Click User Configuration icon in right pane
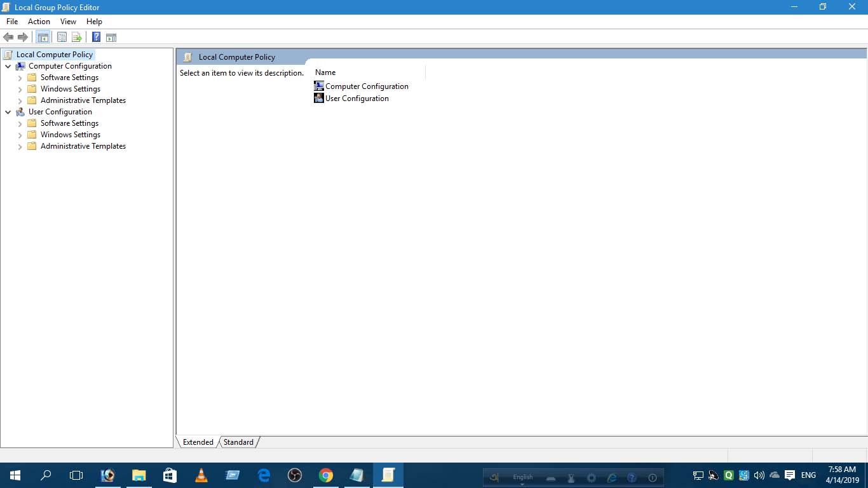This screenshot has height=488, width=868. click(x=319, y=98)
